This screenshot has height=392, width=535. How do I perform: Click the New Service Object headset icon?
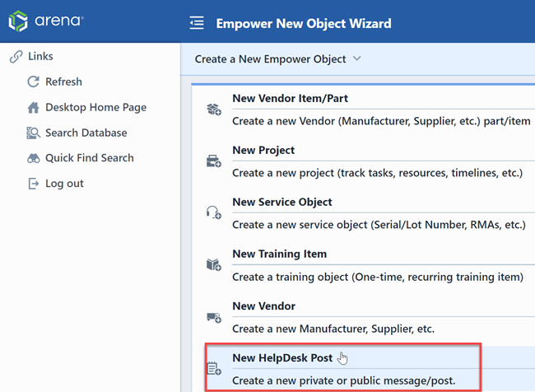click(x=214, y=212)
